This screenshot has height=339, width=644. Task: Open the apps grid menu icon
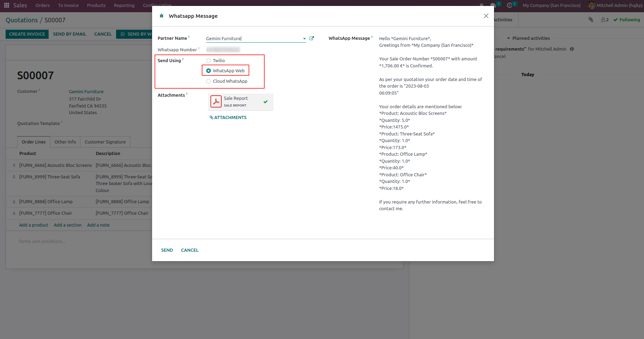pyautogui.click(x=7, y=5)
